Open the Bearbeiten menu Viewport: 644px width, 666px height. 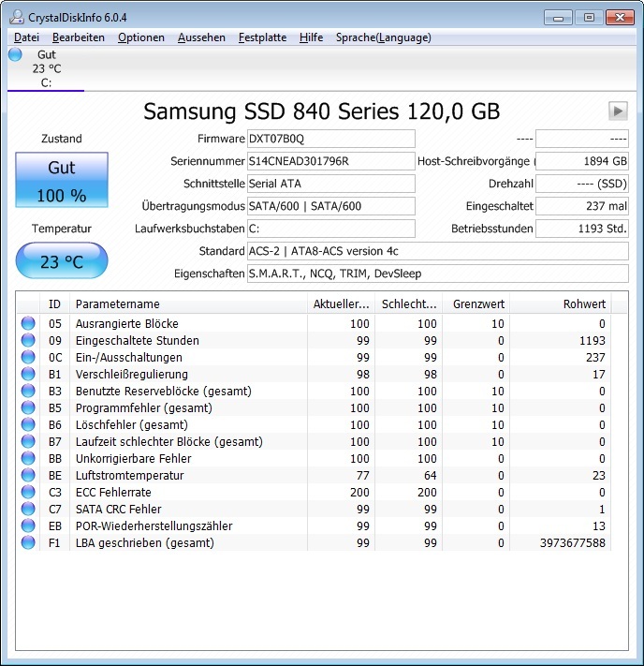point(78,37)
